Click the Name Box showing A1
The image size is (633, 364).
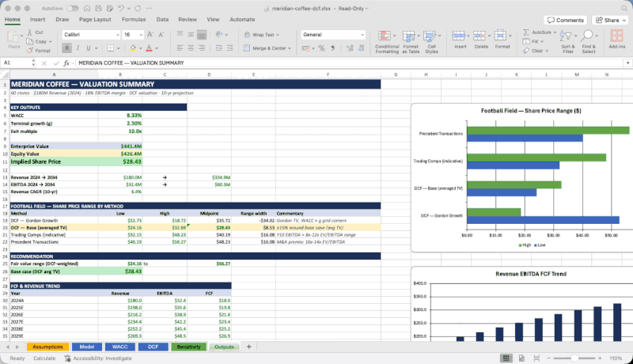click(16, 63)
